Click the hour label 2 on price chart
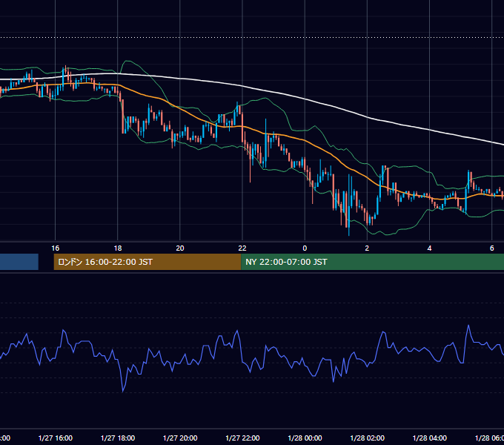This screenshot has height=445, width=504. 367,248
